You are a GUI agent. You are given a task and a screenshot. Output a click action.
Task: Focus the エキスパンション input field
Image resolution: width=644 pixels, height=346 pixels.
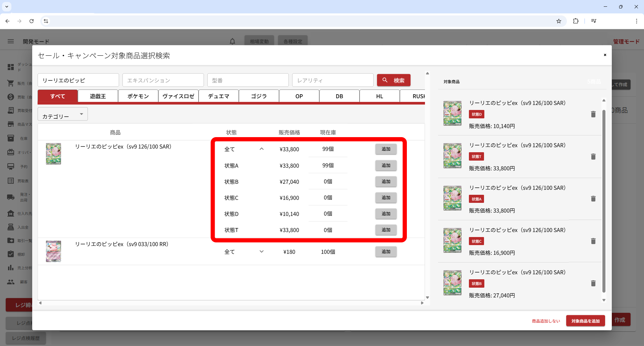coord(163,80)
